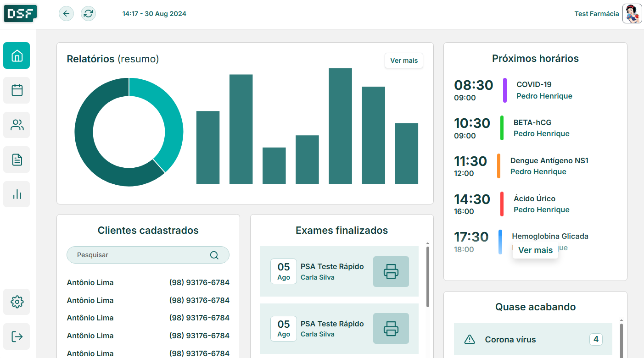The height and width of the screenshot is (358, 644).
Task: Click the DSF logo
Action: pos(20,14)
